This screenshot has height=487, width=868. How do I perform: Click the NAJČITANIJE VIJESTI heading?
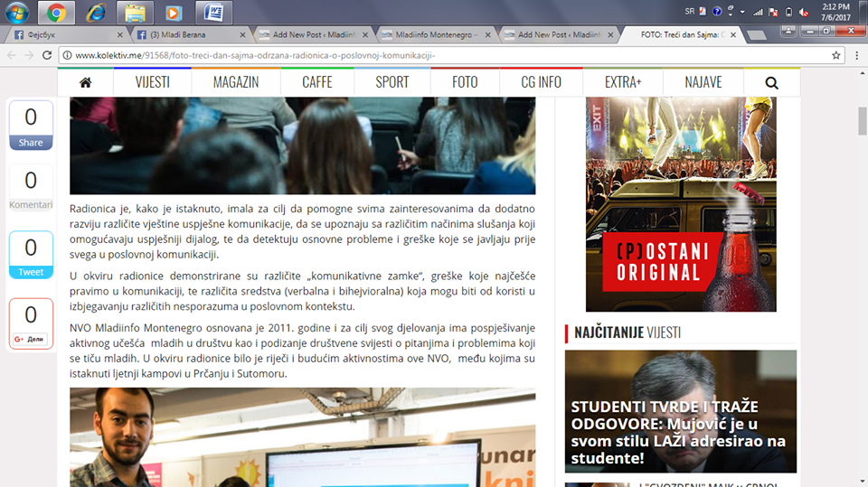[627, 332]
